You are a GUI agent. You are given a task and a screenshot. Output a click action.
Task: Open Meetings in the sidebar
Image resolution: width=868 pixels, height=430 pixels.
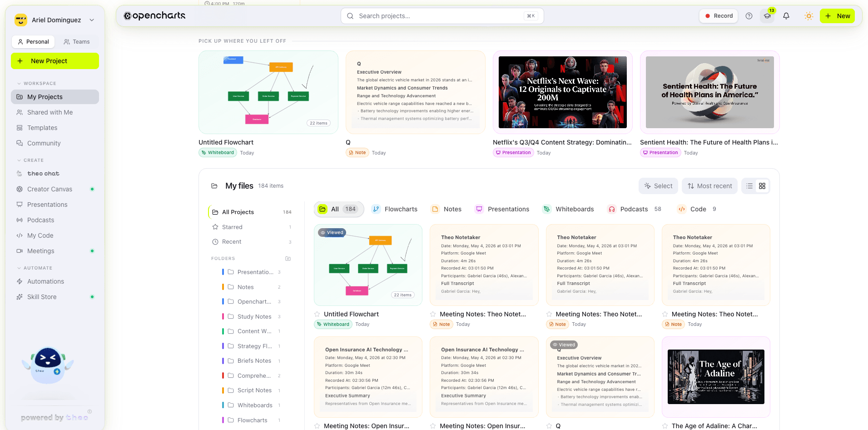coord(55,251)
